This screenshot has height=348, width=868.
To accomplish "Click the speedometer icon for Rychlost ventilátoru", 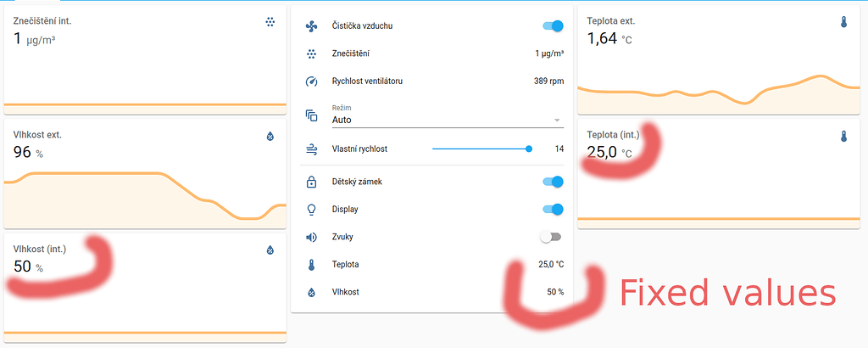I will (311, 81).
